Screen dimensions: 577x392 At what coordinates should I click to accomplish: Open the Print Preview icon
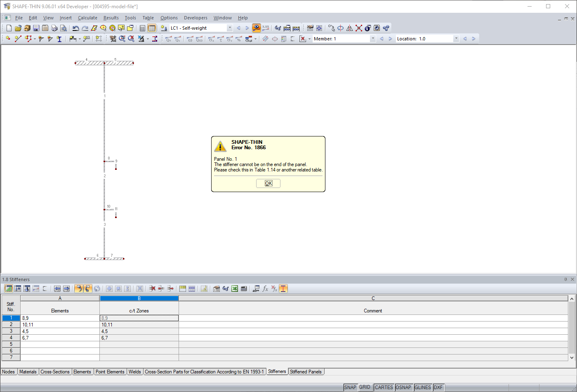(63, 28)
